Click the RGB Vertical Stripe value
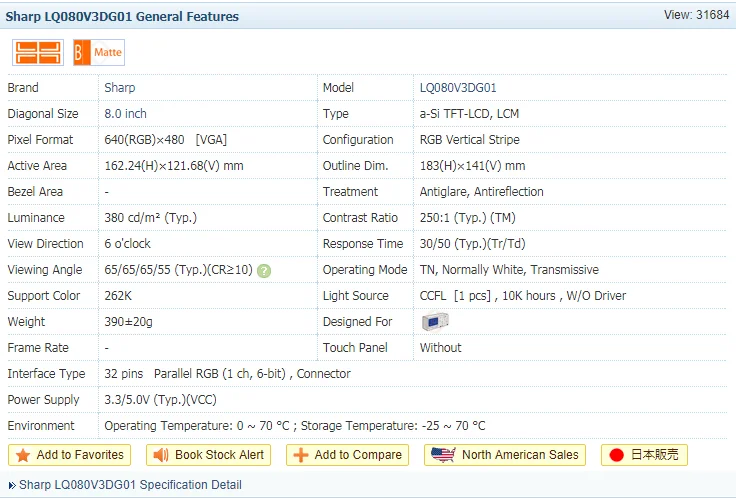The height and width of the screenshot is (499, 736). click(x=470, y=140)
